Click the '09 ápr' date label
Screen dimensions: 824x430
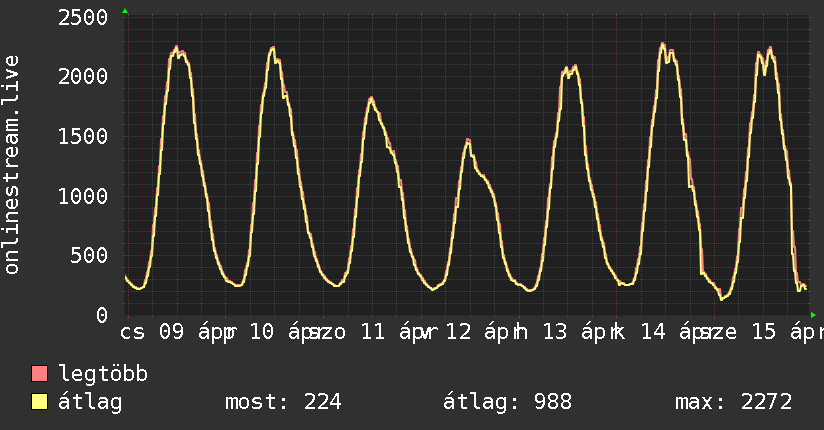coord(198,332)
